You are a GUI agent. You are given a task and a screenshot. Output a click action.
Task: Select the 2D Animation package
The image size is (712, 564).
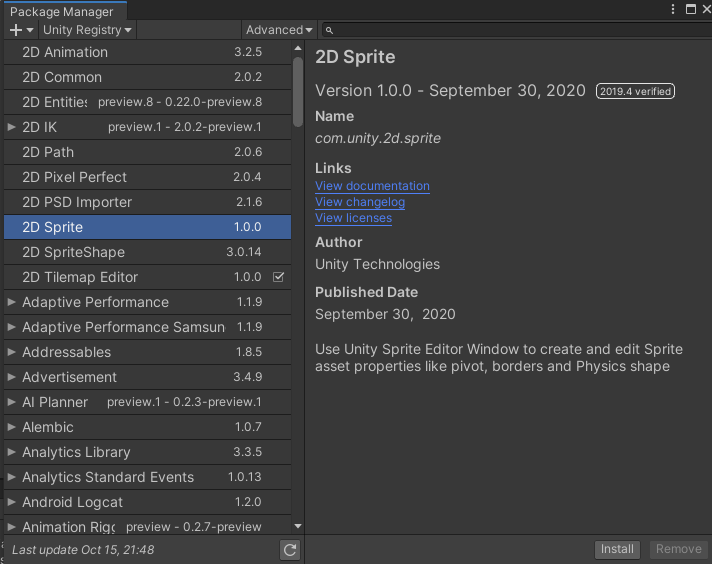148,52
